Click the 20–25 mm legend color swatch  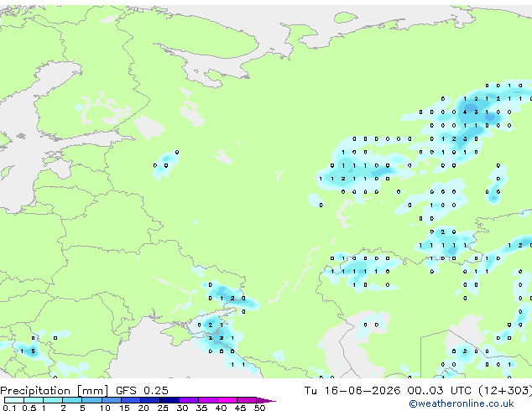(149, 400)
